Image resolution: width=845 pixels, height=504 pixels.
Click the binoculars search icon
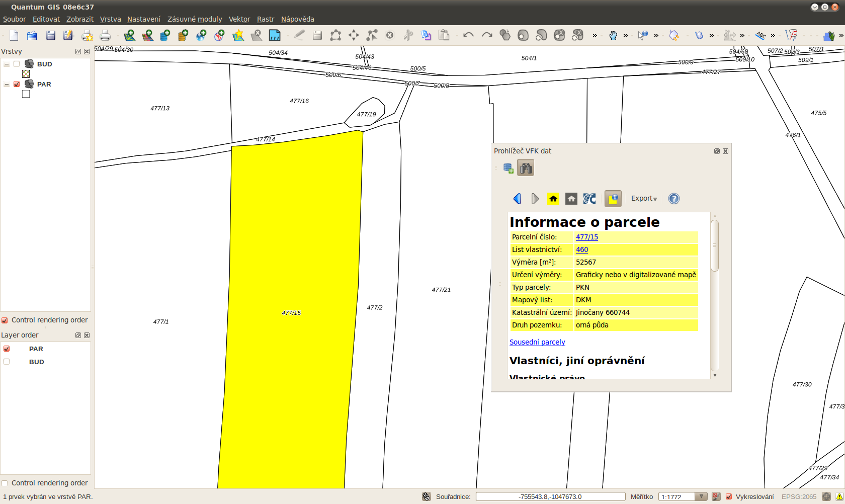tap(526, 168)
